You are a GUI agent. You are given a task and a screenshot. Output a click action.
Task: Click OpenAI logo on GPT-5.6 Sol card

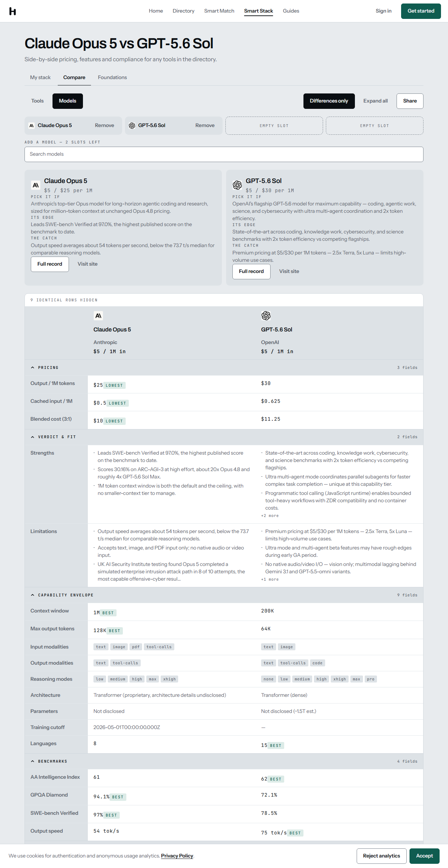[237, 185]
